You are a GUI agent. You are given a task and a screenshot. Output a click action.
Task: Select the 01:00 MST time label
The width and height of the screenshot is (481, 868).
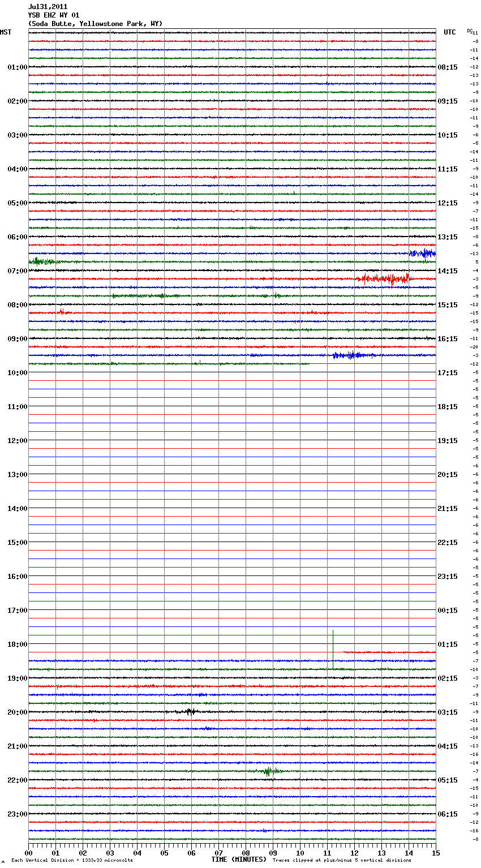point(18,67)
